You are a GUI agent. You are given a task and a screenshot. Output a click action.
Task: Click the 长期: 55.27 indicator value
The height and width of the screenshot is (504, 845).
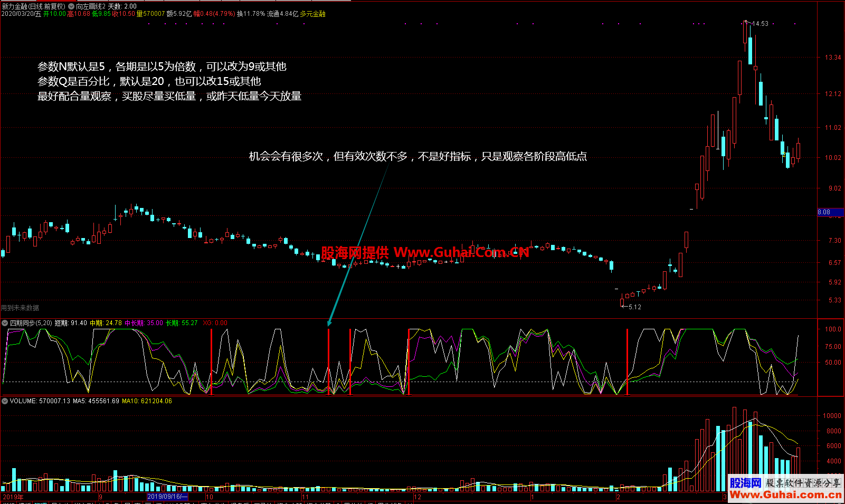coord(182,323)
